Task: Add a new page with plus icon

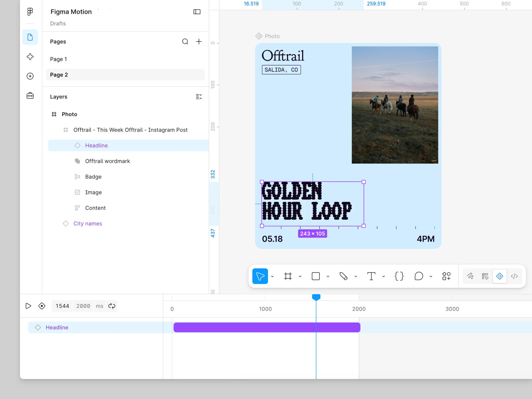Action: 199,42
